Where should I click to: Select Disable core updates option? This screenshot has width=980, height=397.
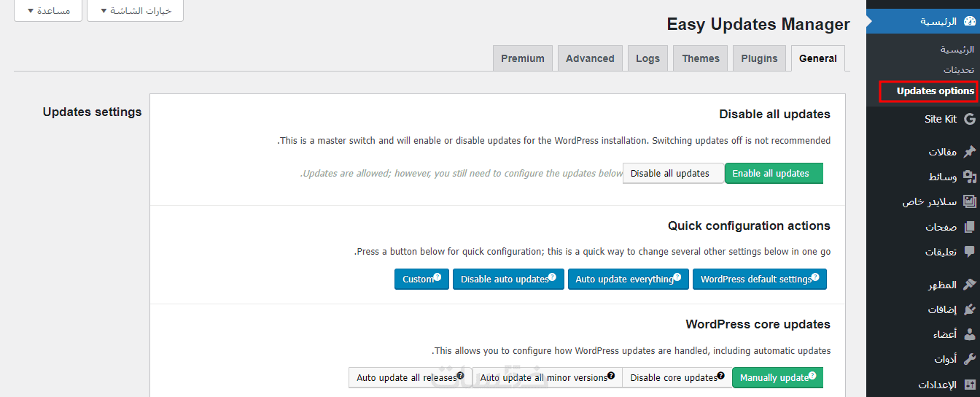(675, 378)
